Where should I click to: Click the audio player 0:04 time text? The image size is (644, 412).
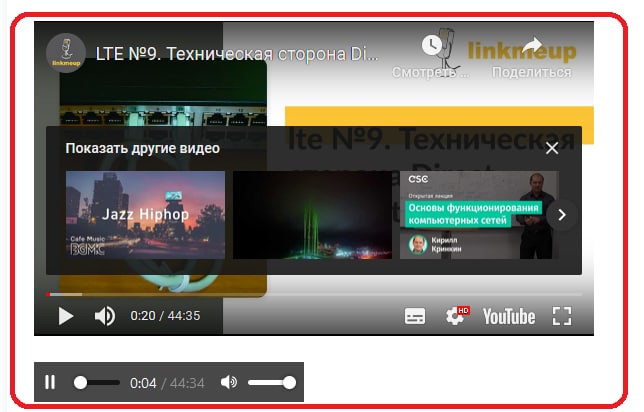pos(143,383)
